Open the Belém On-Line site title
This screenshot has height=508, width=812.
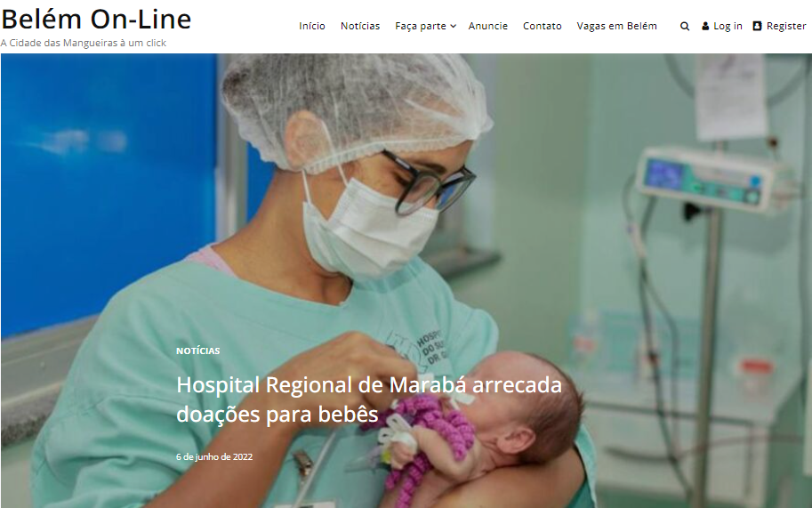click(x=96, y=20)
